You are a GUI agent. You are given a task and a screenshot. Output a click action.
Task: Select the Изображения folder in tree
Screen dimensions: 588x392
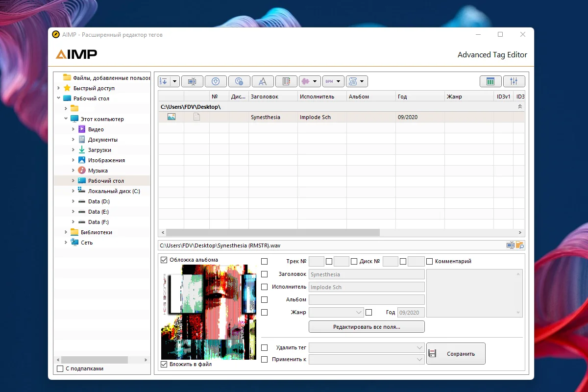pyautogui.click(x=106, y=160)
